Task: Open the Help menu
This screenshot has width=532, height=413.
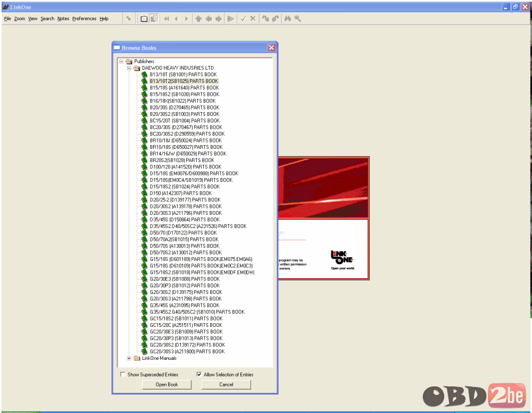Action: point(104,19)
